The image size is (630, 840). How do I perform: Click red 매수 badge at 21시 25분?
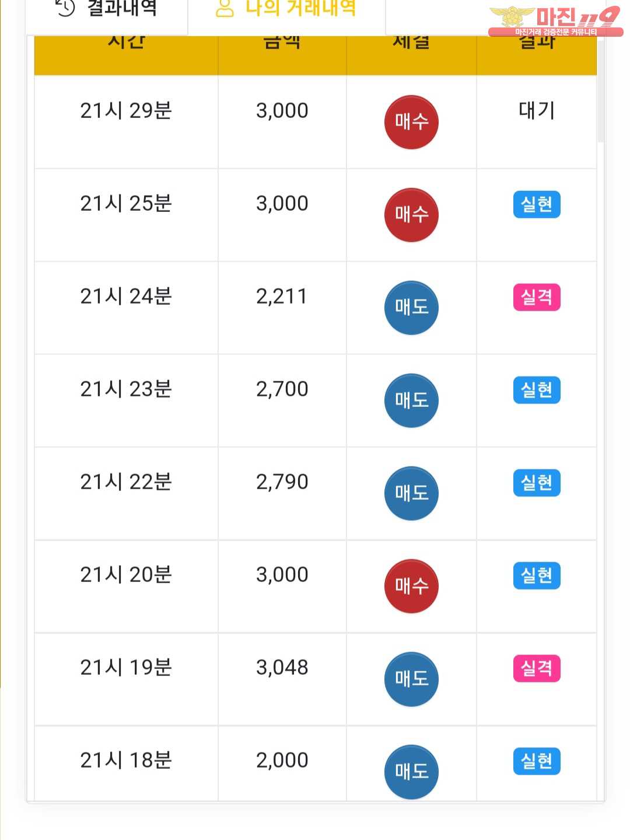pos(411,215)
